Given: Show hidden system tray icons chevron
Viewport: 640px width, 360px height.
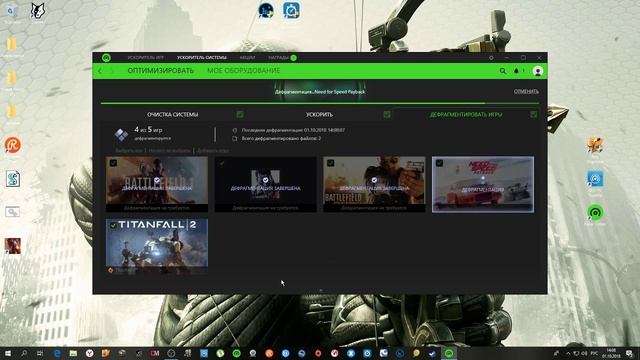Looking at the screenshot, I should tap(568, 353).
